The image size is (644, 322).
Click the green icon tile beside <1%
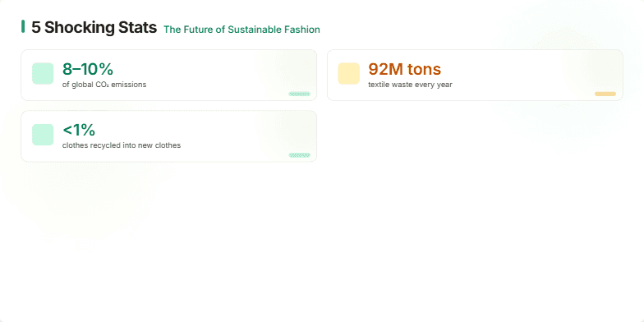(x=43, y=135)
